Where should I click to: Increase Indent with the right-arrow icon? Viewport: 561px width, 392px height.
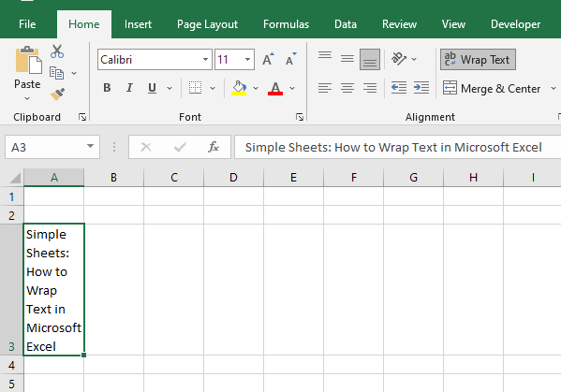pos(421,88)
